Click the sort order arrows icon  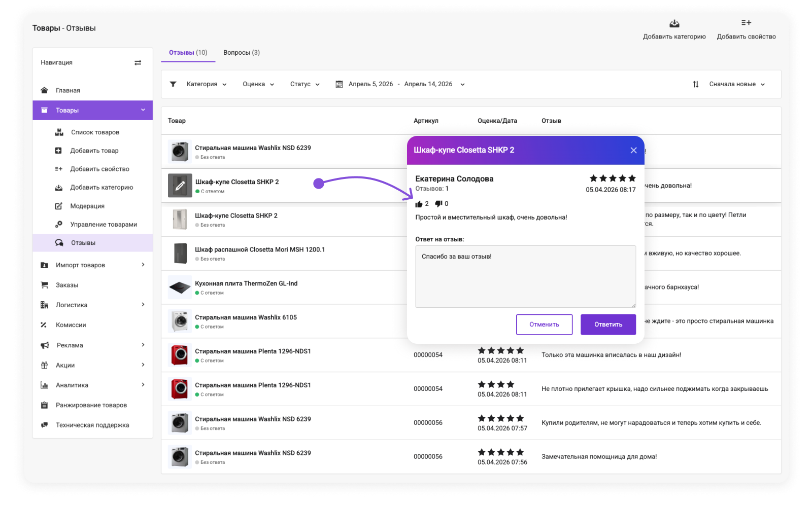[x=696, y=84]
